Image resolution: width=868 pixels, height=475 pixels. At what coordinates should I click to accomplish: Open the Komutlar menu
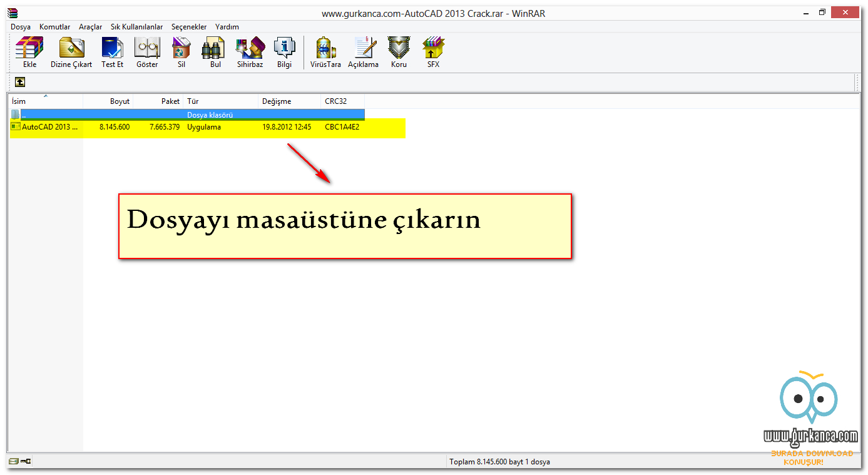tap(55, 27)
